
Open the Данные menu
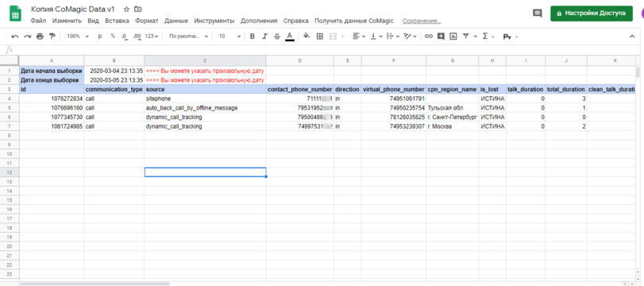click(176, 21)
